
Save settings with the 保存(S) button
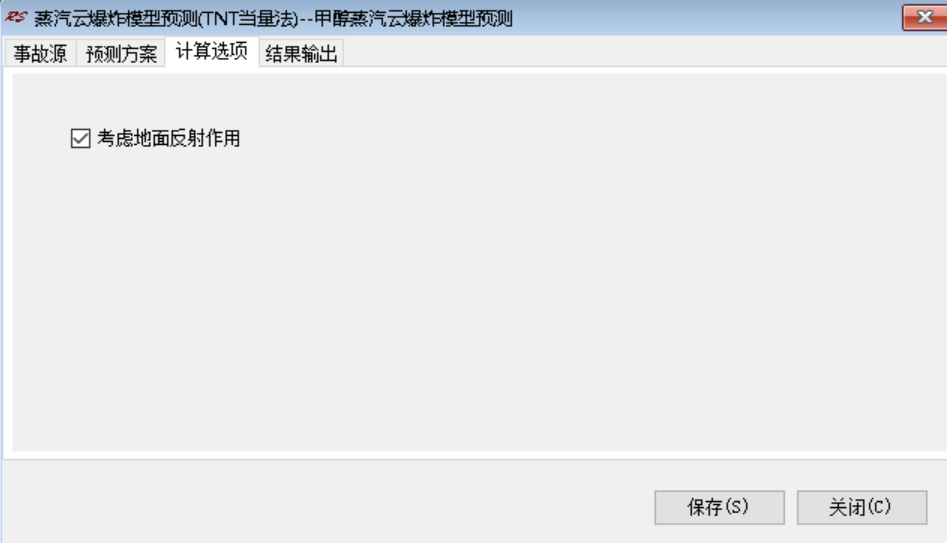coord(719,507)
